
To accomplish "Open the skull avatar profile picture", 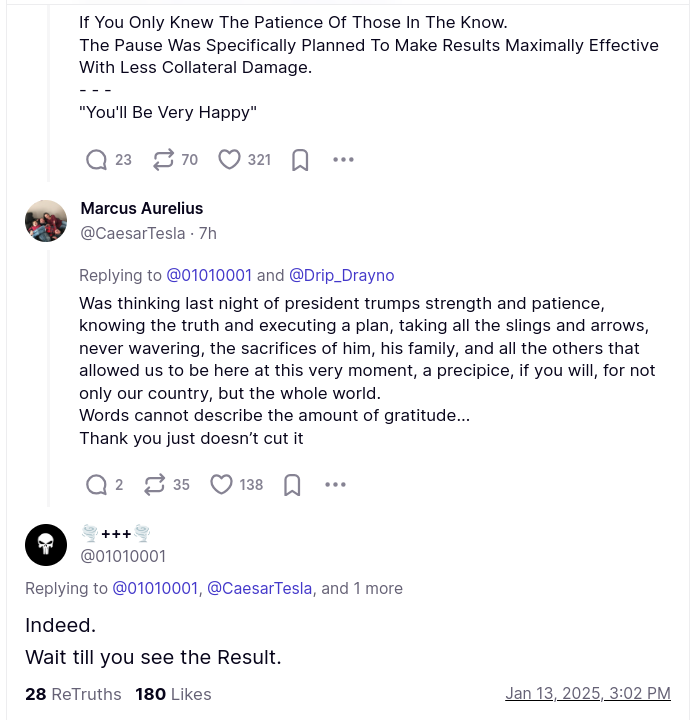I will [46, 545].
